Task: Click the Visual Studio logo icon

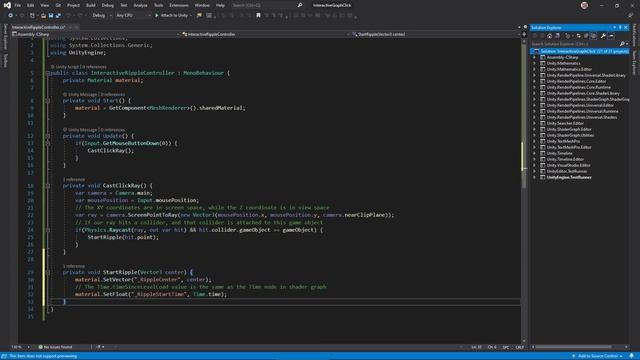Action: pyautogui.click(x=7, y=5)
